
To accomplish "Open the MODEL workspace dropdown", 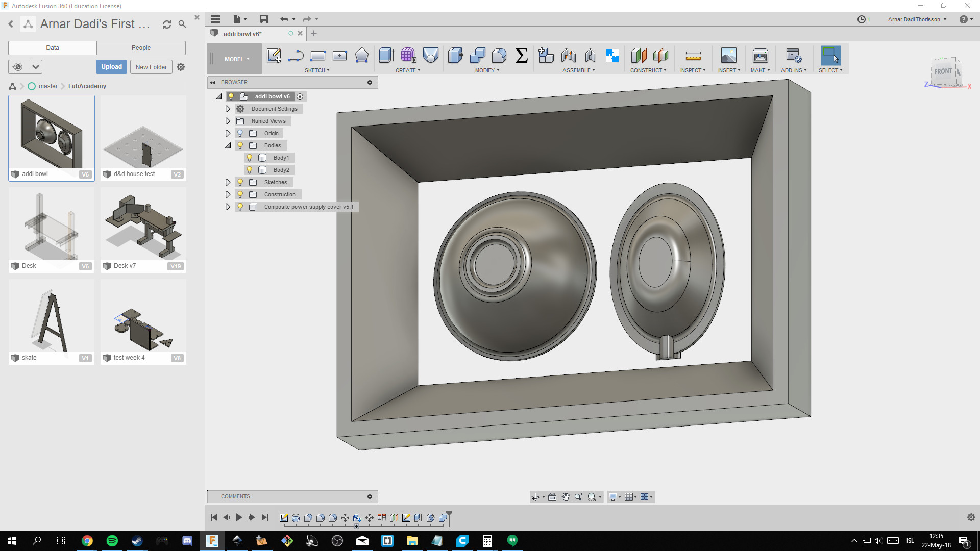I will point(237,59).
